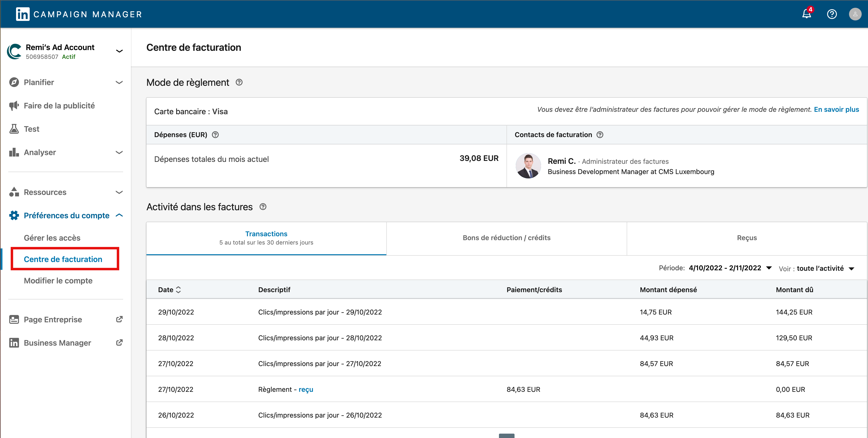Collapse the Préférences du compte section
This screenshot has height=438, width=868.
click(119, 215)
